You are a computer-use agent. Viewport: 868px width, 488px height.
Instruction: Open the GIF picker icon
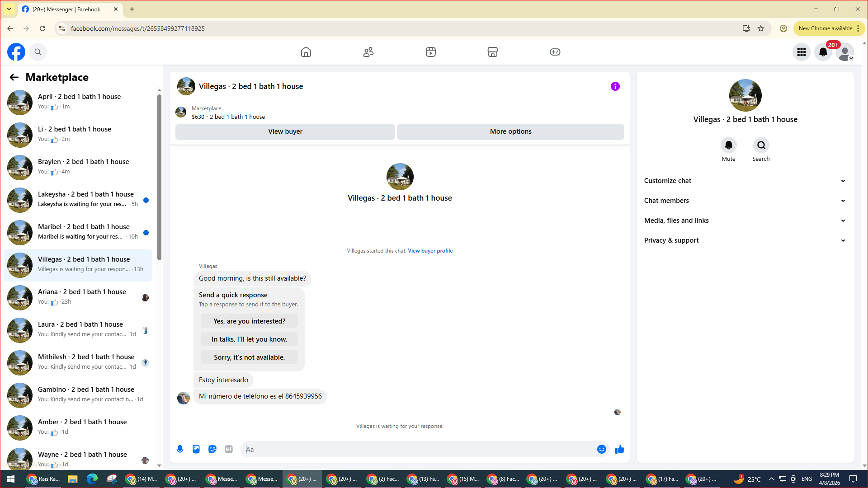tap(229, 449)
